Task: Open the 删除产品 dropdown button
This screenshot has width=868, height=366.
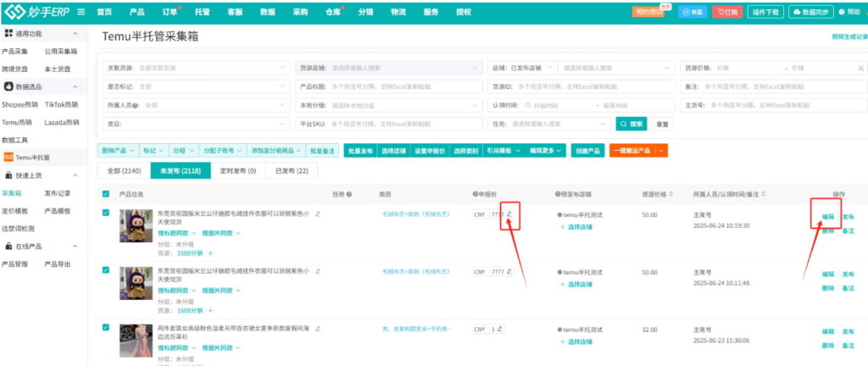Action: pos(117,150)
